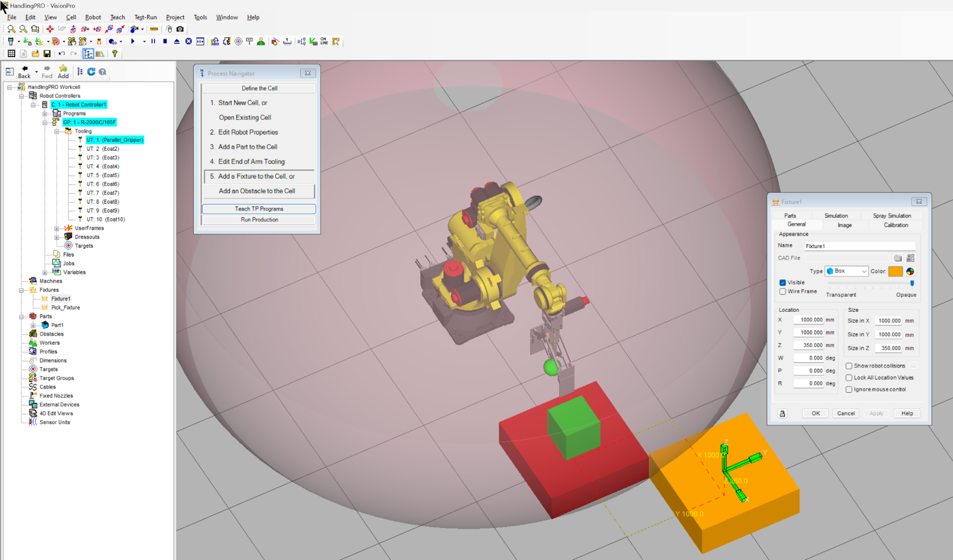Screen dimensions: 953x560
Task: Click the teach pendant icon
Action: tap(11, 41)
